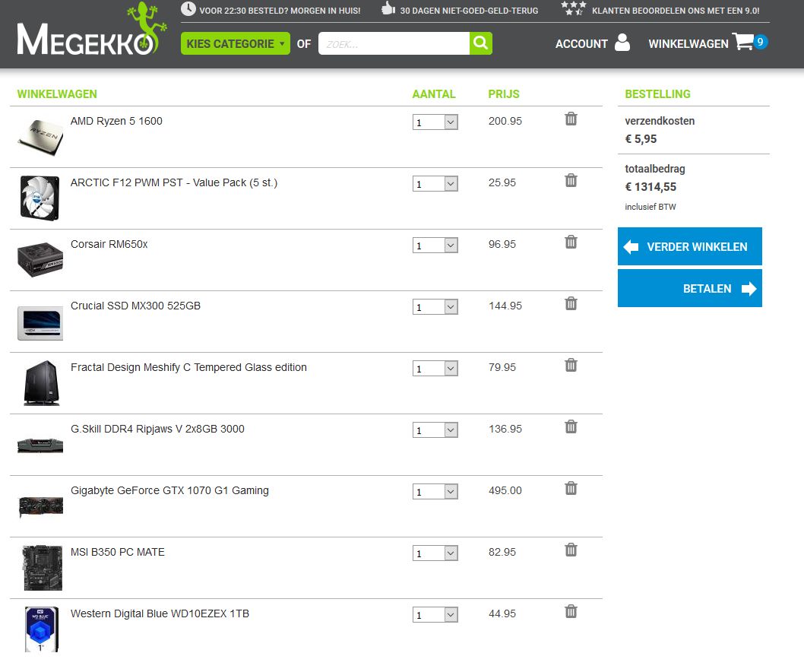Image resolution: width=804 pixels, height=672 pixels.
Task: Click the star rating icon in header
Action: [574, 8]
